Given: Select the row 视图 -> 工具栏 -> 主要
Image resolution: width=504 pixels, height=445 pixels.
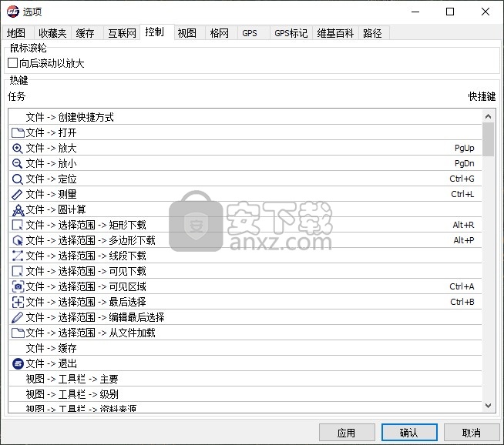Looking at the screenshot, I should 245,379.
